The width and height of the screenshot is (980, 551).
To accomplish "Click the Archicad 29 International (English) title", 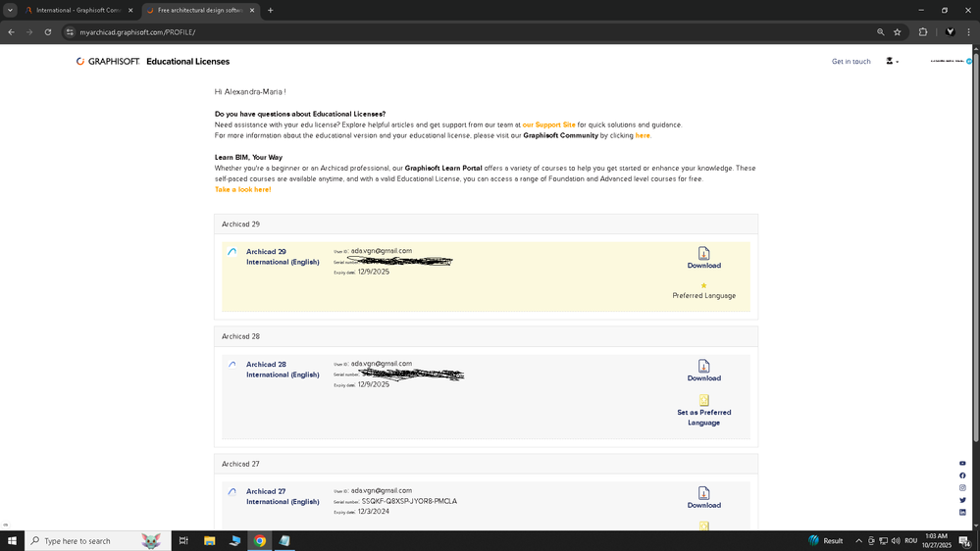I will click(x=283, y=257).
